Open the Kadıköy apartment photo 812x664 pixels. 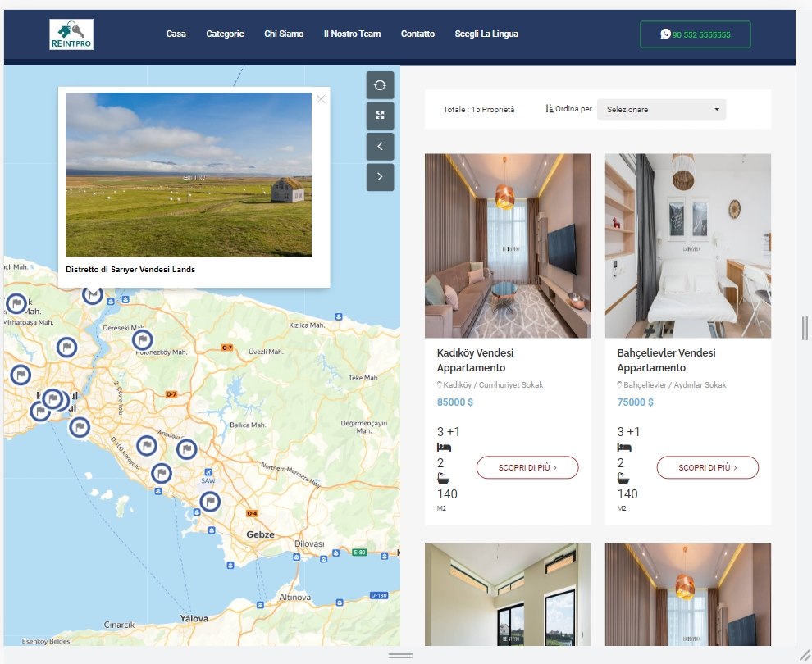click(x=508, y=246)
